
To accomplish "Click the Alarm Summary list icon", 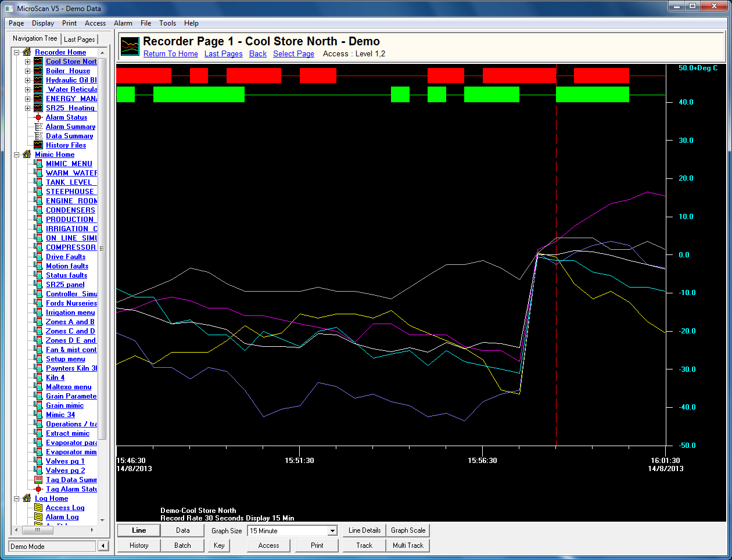I will point(38,127).
